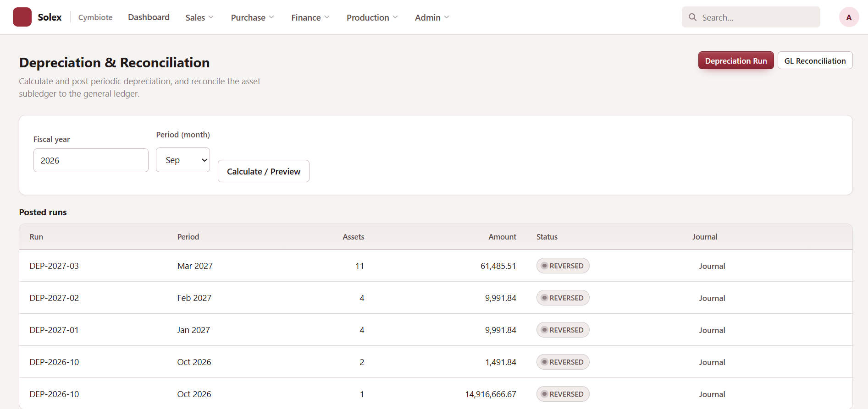The width and height of the screenshot is (868, 409).
Task: Select run DEP-2027-03
Action: [x=54, y=266]
